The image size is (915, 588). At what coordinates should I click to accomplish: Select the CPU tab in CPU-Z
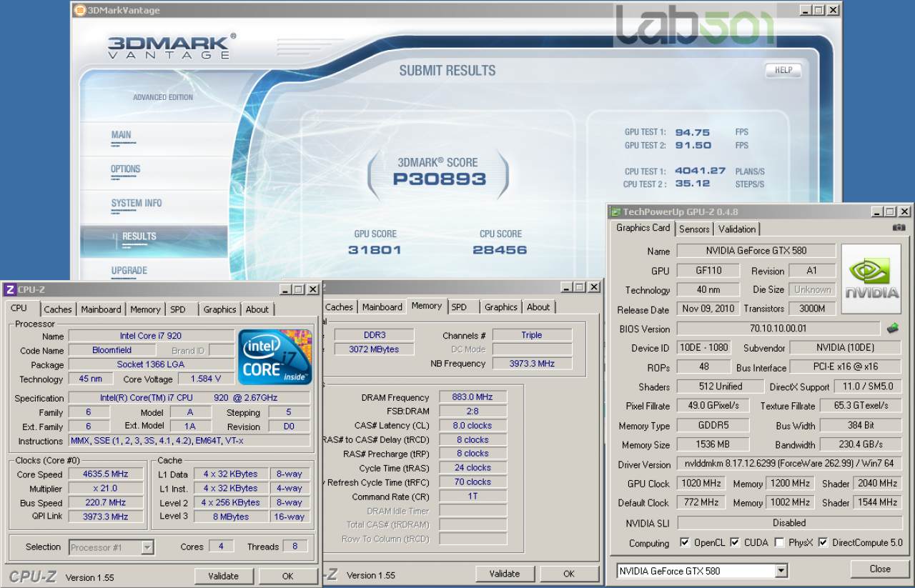point(19,308)
